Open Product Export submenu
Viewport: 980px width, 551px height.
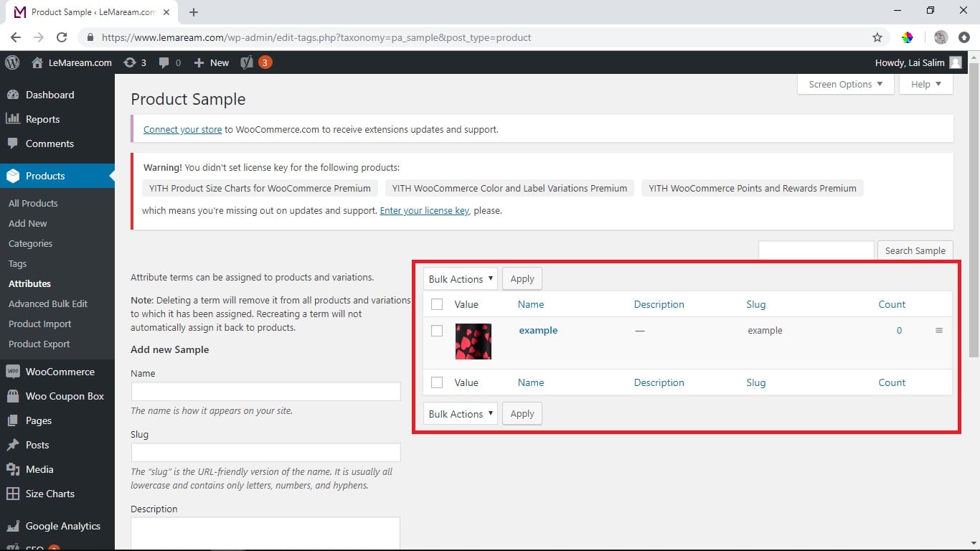pyautogui.click(x=39, y=344)
